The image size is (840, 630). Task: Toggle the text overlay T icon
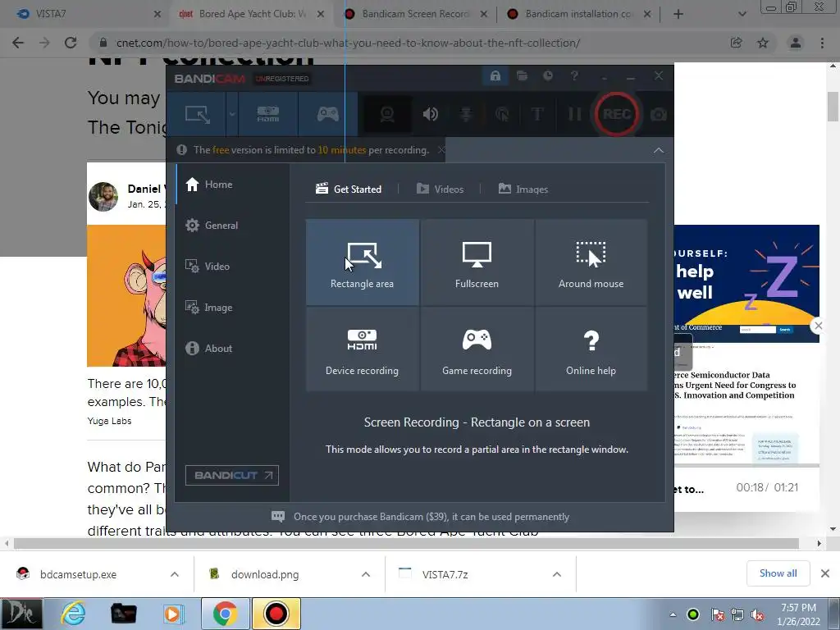coord(537,114)
